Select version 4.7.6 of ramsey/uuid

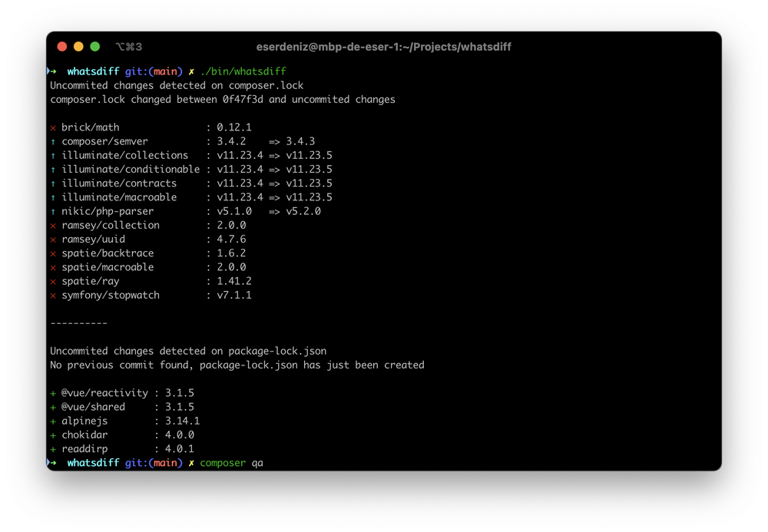[232, 240]
